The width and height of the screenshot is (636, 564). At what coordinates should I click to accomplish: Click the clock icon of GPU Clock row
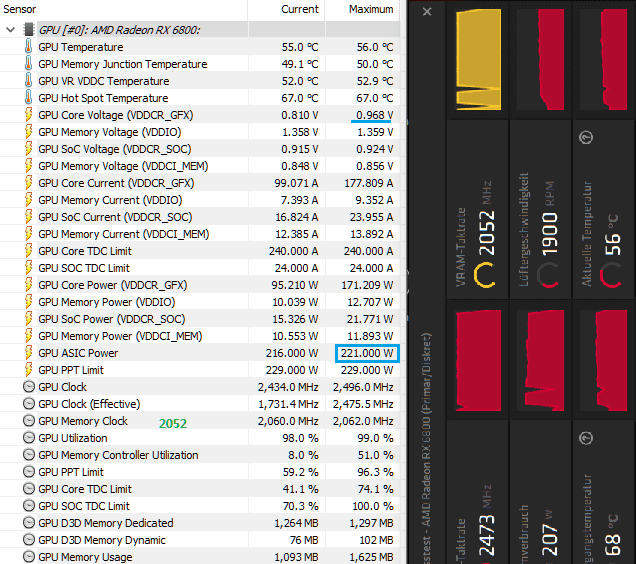click(x=29, y=387)
